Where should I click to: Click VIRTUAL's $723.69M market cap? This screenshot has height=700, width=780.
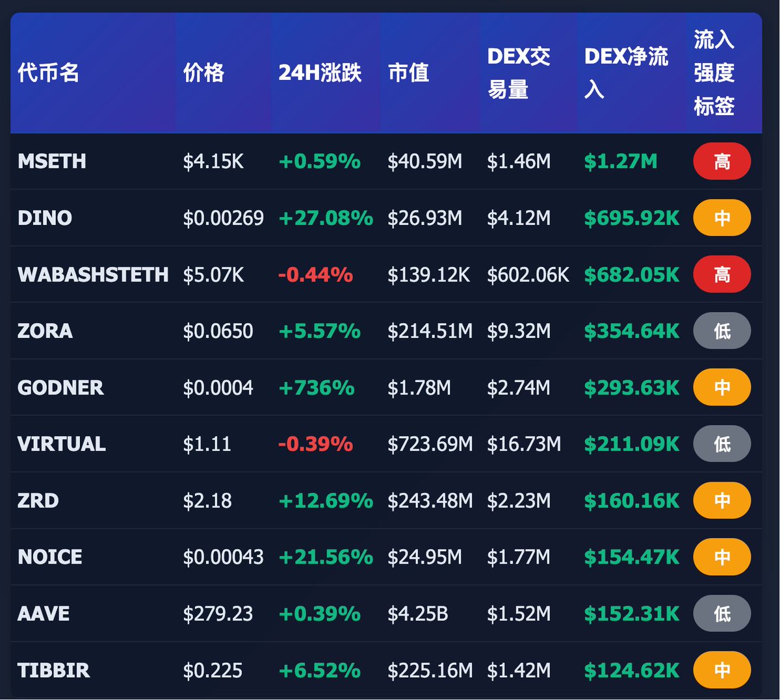point(430,444)
